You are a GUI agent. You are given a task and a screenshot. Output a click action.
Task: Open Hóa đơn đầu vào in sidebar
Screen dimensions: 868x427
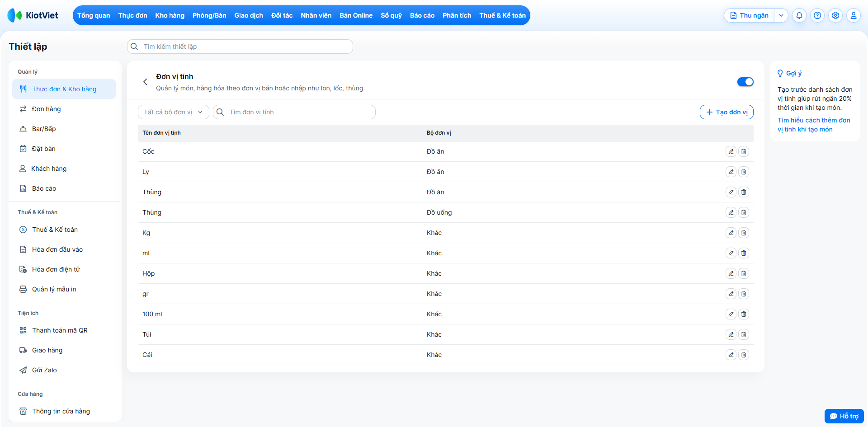click(64, 249)
